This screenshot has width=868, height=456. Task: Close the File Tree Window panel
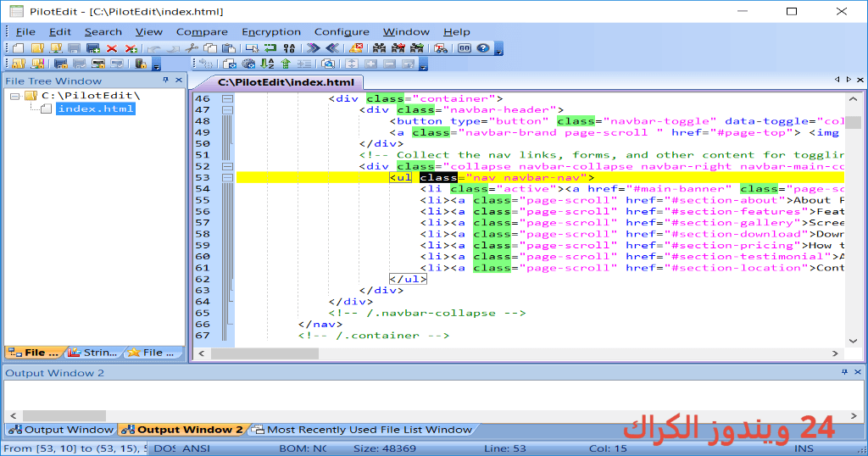(x=179, y=81)
